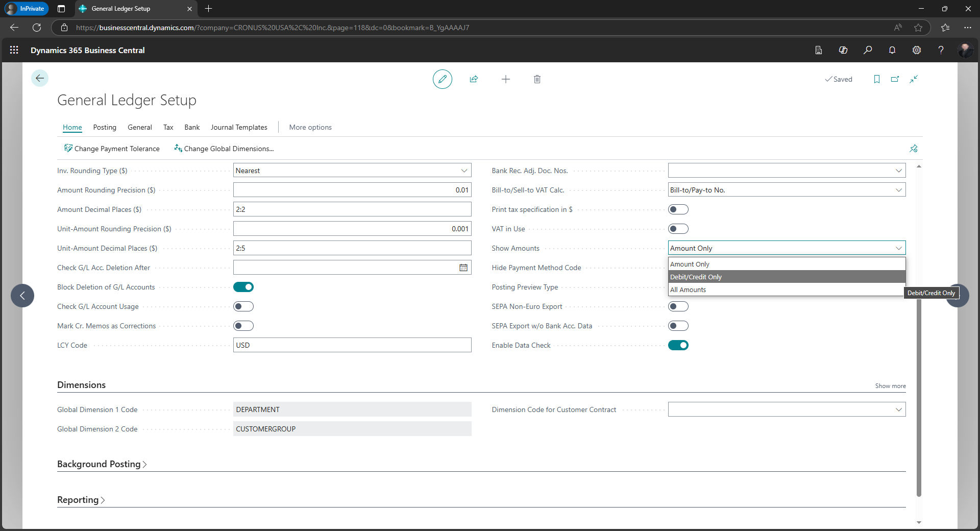The height and width of the screenshot is (531, 980).
Task: Open Copilot icon in header
Action: 843,50
